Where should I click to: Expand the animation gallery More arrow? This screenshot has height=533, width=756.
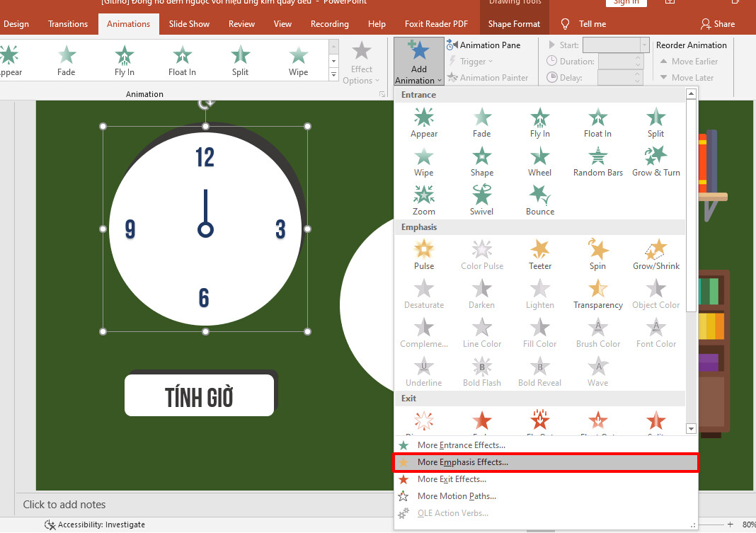[333, 74]
